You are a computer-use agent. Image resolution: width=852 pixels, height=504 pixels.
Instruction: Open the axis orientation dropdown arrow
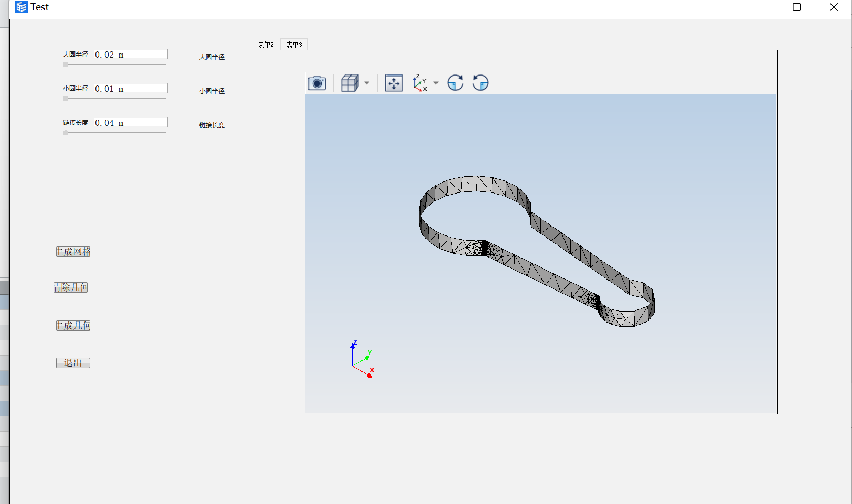pyautogui.click(x=436, y=83)
